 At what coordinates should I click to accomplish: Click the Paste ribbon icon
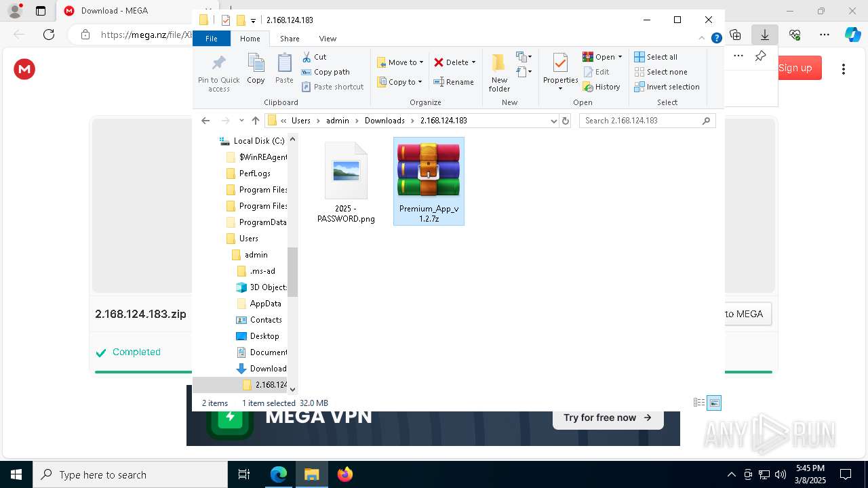click(284, 69)
